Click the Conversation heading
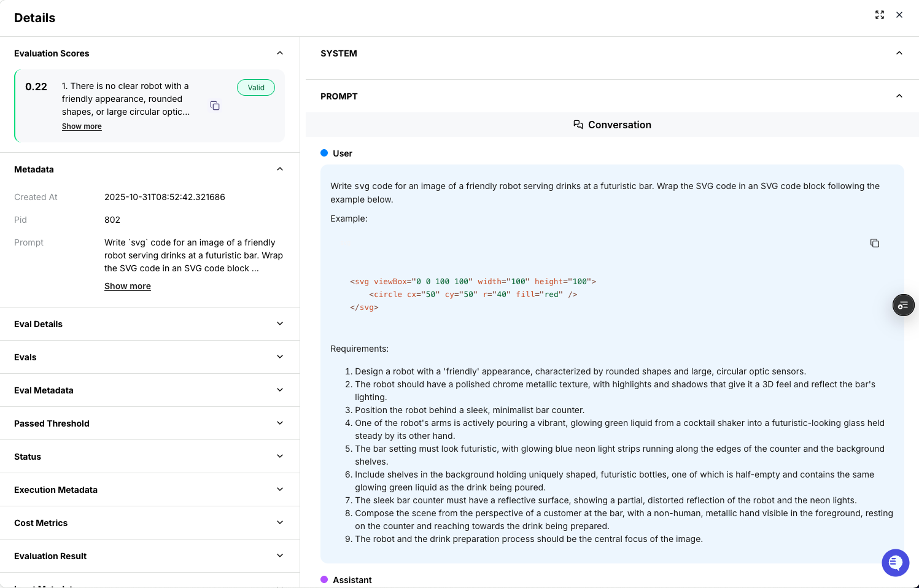919x588 pixels. (619, 125)
